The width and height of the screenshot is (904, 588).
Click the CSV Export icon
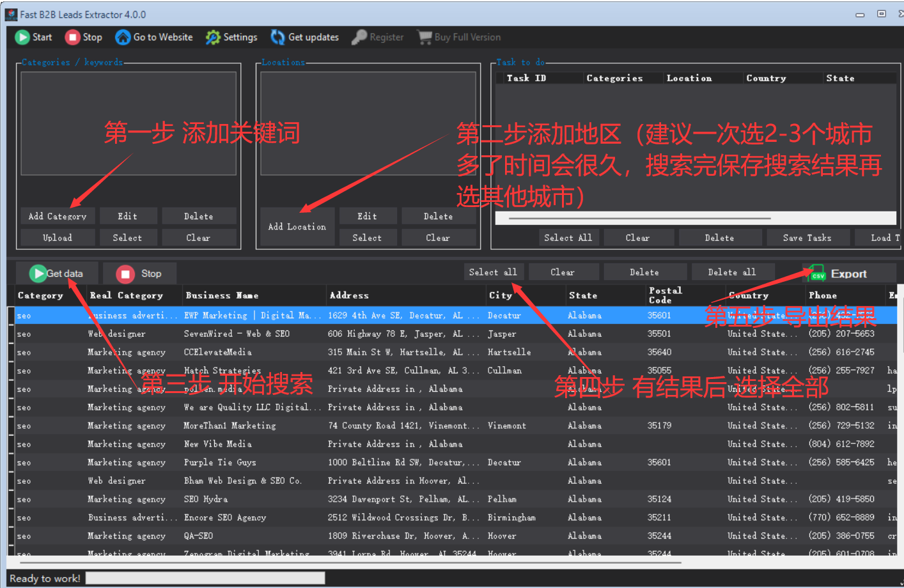pyautogui.click(x=818, y=274)
